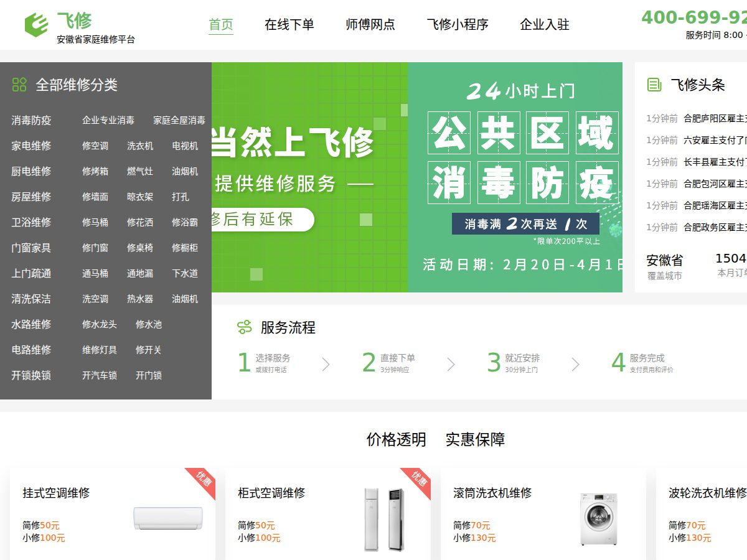Select 修门窗 link
Viewport: 747px width, 560px height.
[95, 248]
